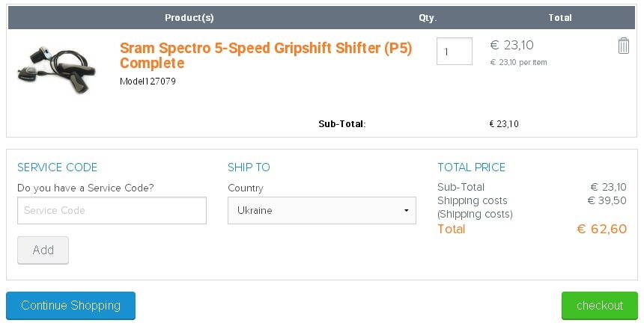644x329 pixels.
Task: Click the SHIP TO heading
Action: click(249, 167)
